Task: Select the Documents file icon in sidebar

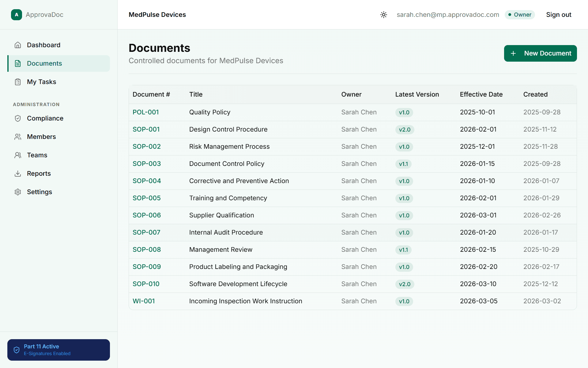Action: pyautogui.click(x=17, y=63)
